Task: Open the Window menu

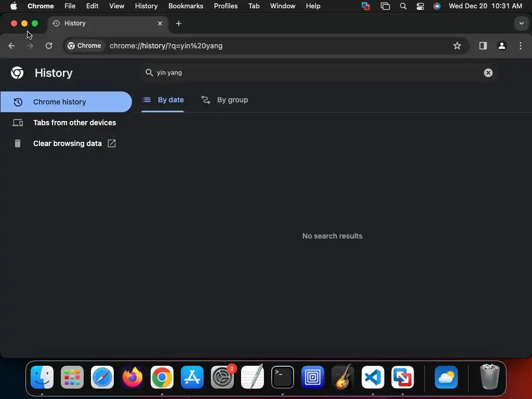Action: 283,6
